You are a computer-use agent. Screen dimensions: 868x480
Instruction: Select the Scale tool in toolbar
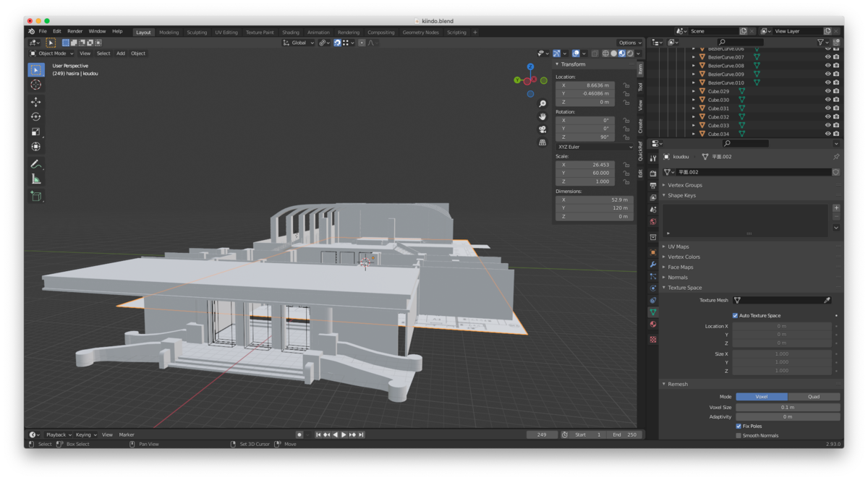36,132
